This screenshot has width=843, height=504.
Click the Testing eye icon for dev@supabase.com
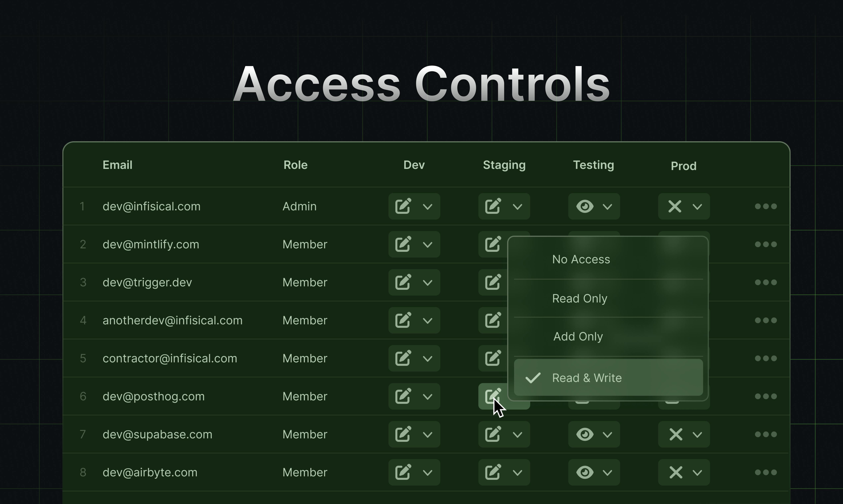pos(585,434)
